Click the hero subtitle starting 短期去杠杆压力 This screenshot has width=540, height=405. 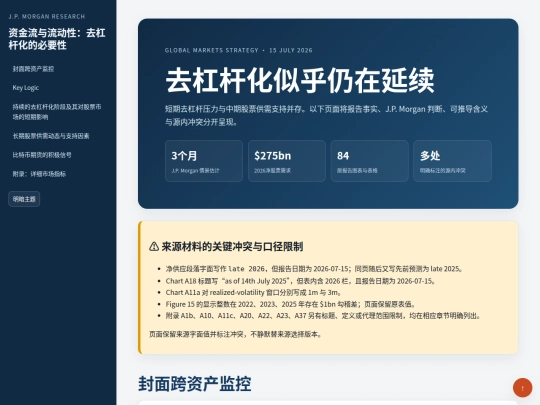coord(326,115)
